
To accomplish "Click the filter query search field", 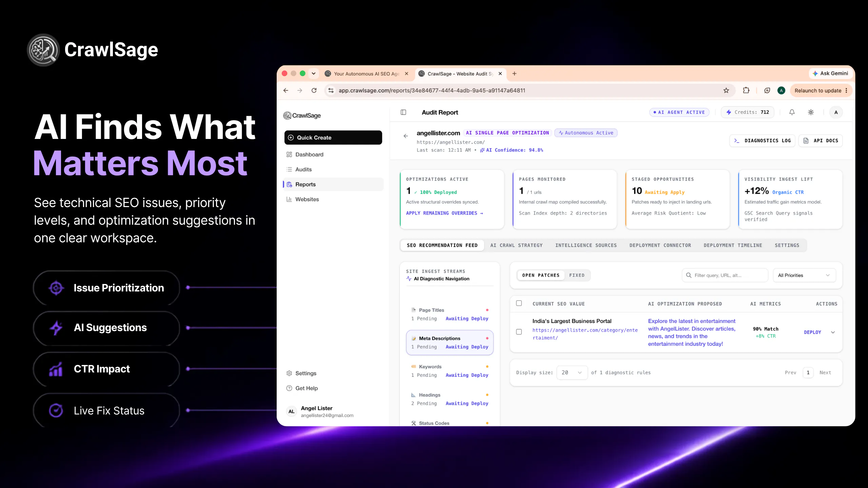I will (x=725, y=275).
